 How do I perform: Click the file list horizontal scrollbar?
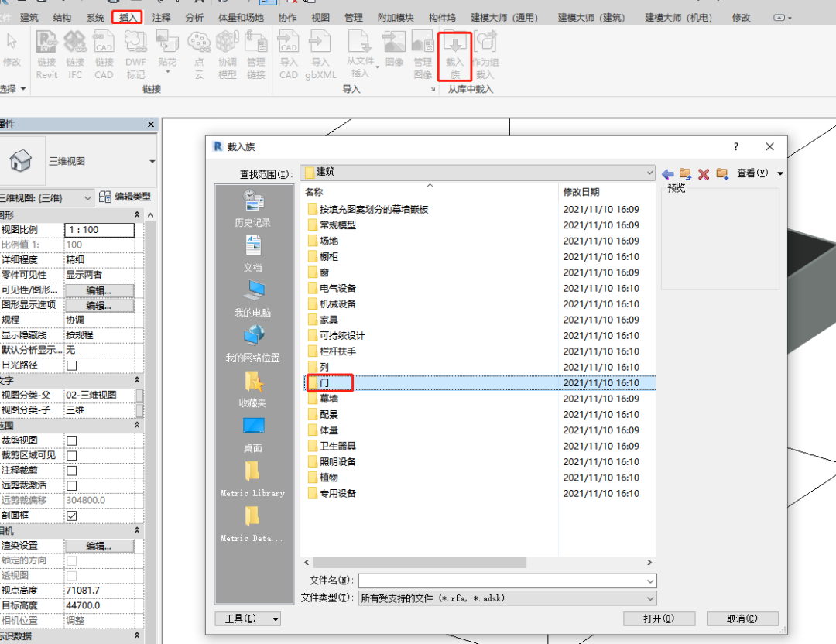pos(420,563)
